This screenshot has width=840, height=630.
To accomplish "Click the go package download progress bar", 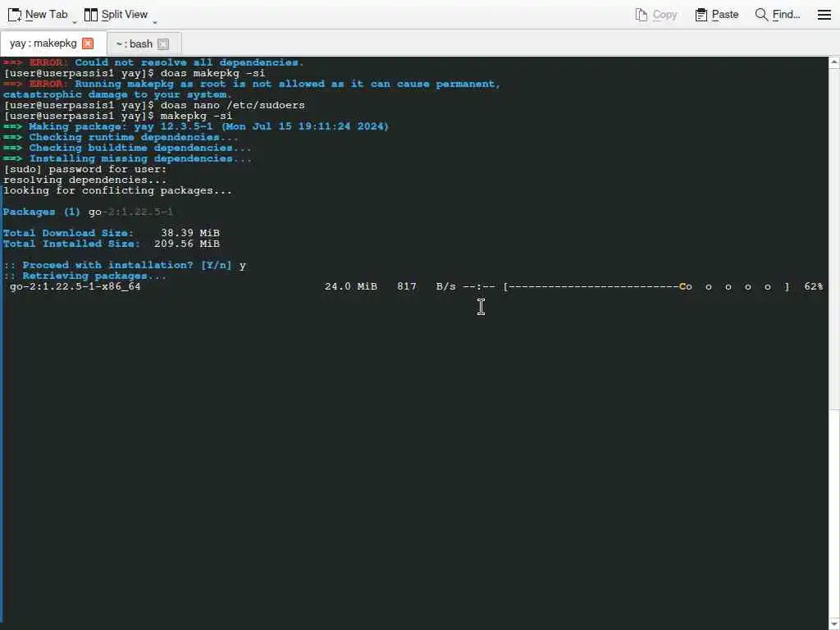I will pos(646,286).
